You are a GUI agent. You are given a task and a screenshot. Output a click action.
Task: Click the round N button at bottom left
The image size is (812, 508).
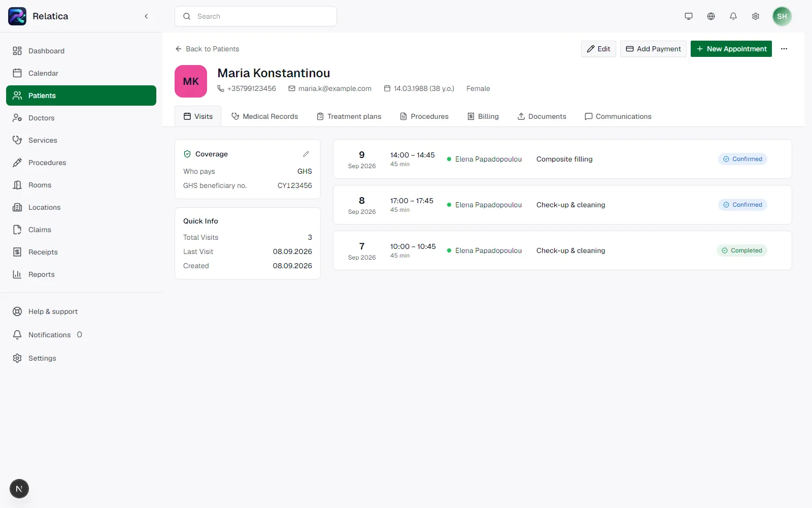click(x=19, y=489)
